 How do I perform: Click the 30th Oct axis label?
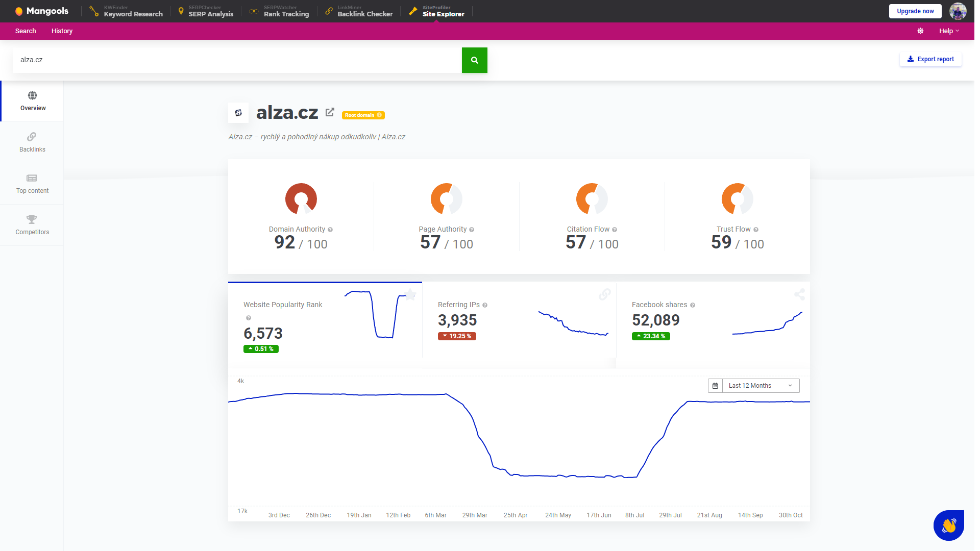pos(791,515)
